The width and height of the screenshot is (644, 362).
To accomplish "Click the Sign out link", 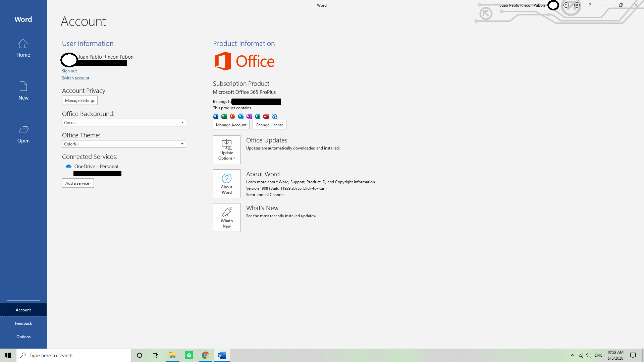I will [69, 71].
